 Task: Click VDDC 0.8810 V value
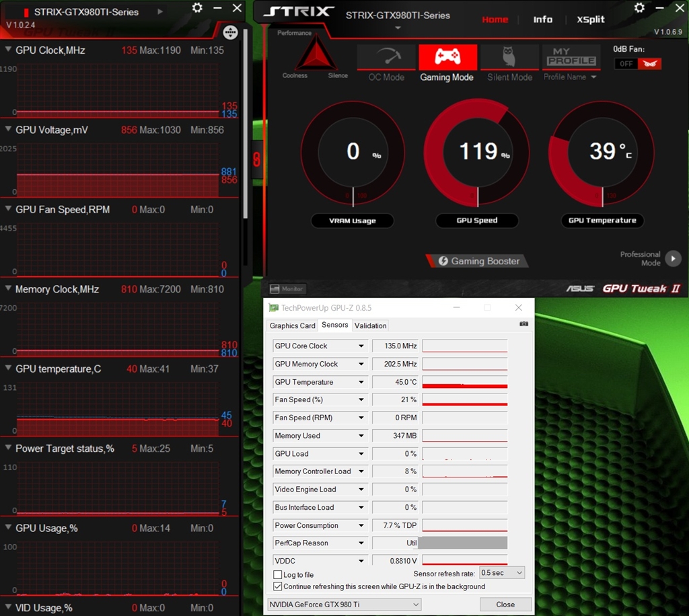click(x=394, y=561)
